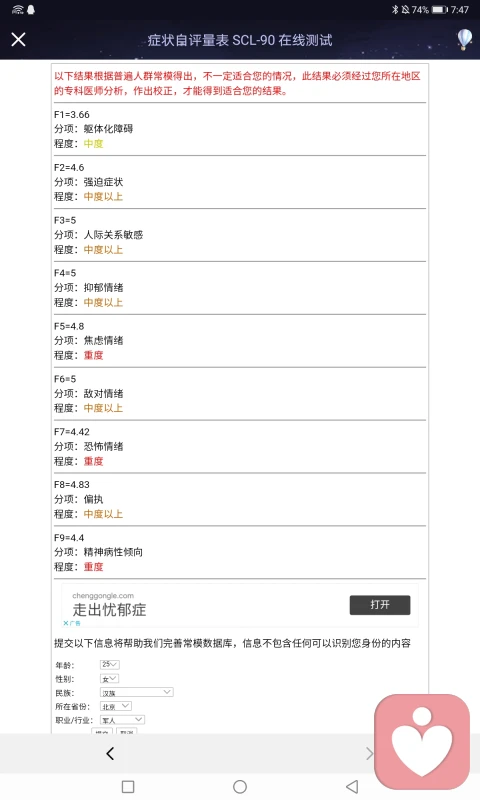Tap the floating pink heart app icon

pos(422,741)
